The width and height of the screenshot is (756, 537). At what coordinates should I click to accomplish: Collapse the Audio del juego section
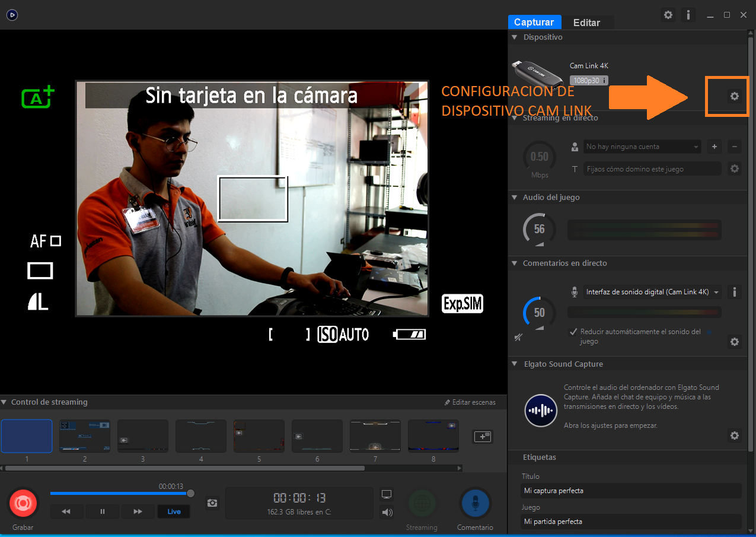pyautogui.click(x=515, y=198)
